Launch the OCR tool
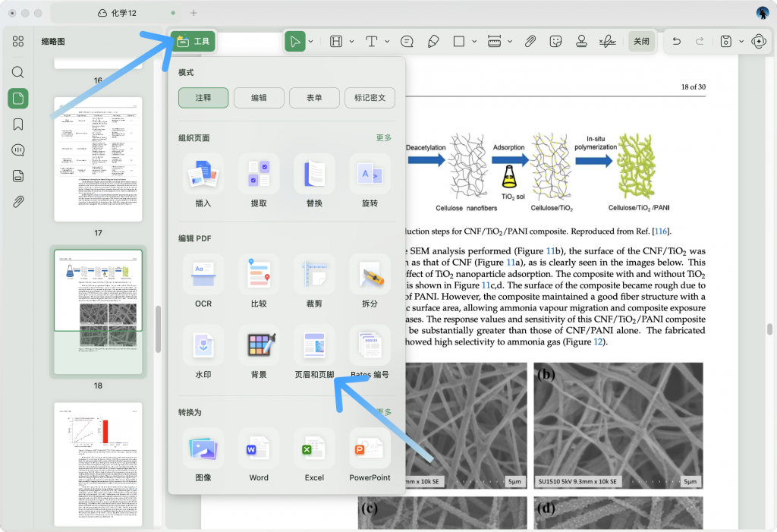Screen dimensions: 777x532 pyautogui.click(x=203, y=281)
